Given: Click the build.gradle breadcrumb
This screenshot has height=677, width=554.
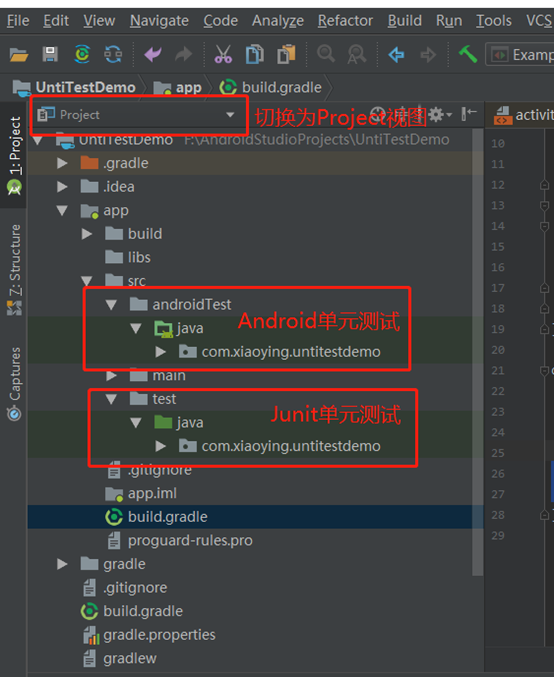Looking at the screenshot, I should click(271, 88).
